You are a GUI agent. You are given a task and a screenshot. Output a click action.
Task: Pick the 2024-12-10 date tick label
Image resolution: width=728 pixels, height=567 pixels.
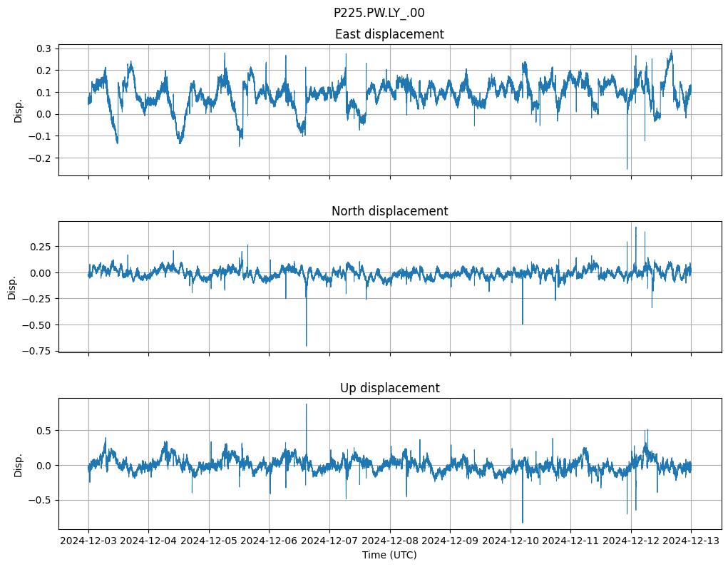point(510,541)
